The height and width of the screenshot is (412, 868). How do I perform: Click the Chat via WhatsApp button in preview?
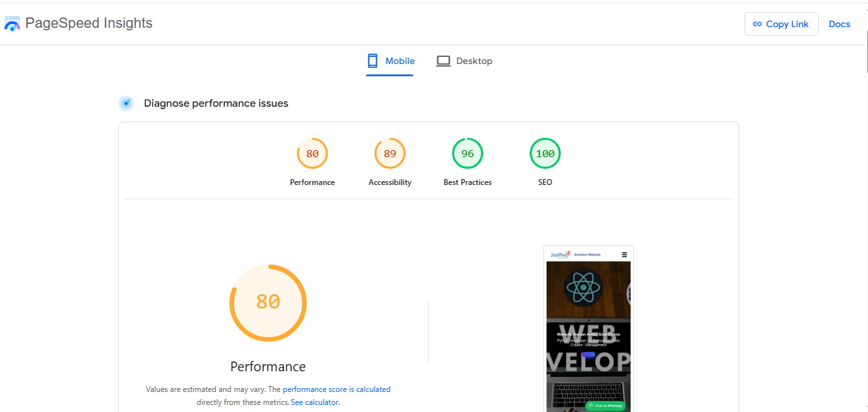click(x=605, y=406)
